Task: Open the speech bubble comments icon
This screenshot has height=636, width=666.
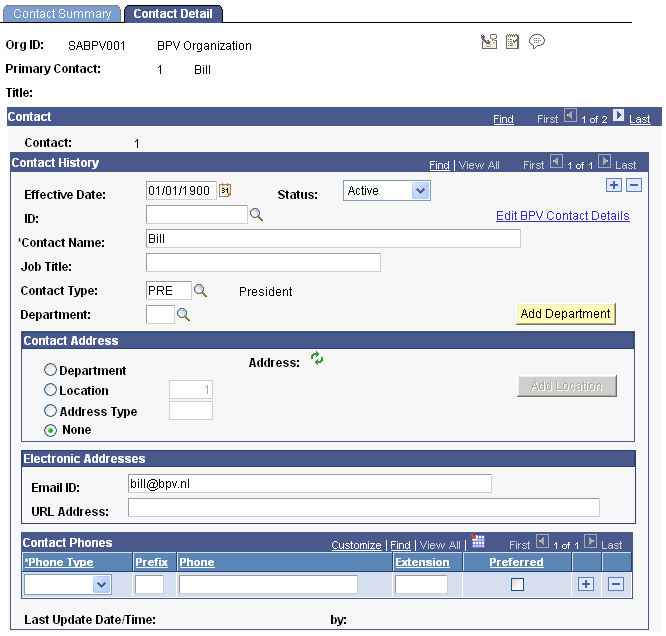Action: 537,42
